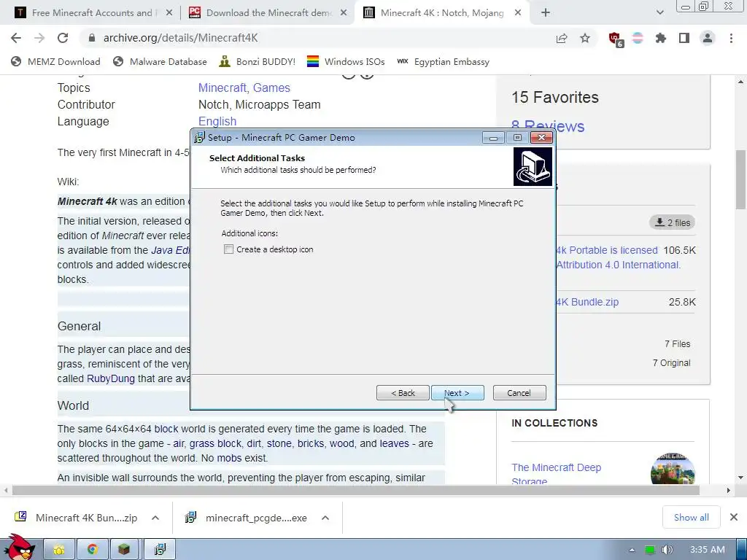Follow the 'leaves' wiki link
Screen dimensions: 747x560
click(x=394, y=443)
